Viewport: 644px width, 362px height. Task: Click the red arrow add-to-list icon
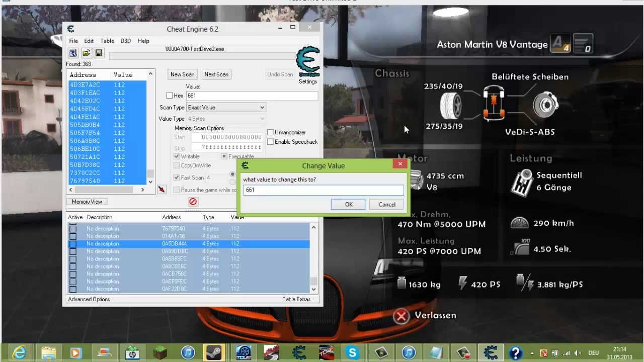pos(162,190)
